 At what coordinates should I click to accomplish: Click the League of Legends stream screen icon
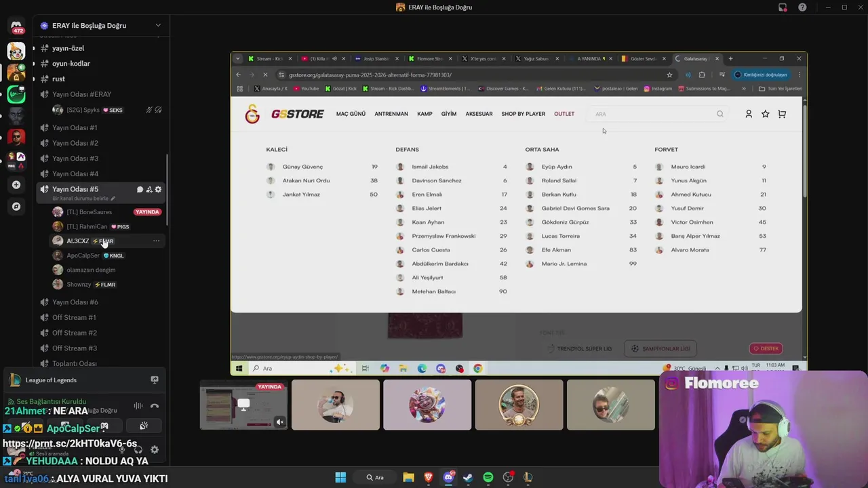155,380
